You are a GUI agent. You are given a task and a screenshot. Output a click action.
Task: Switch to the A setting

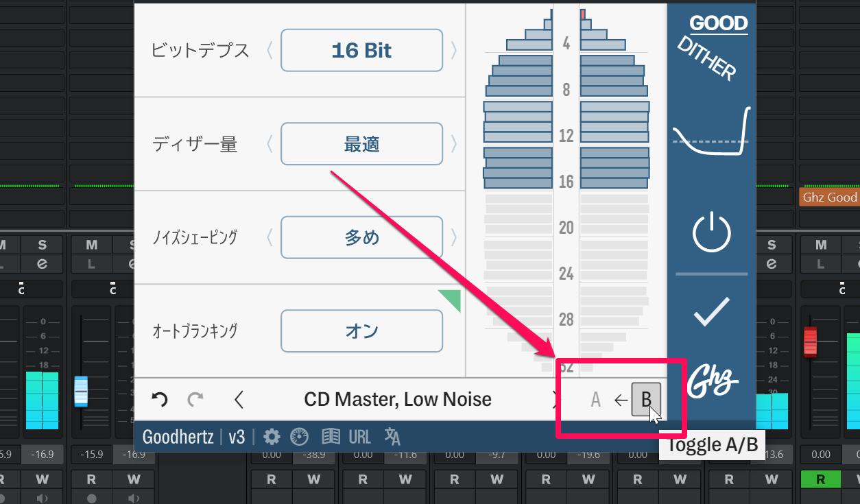click(x=595, y=400)
